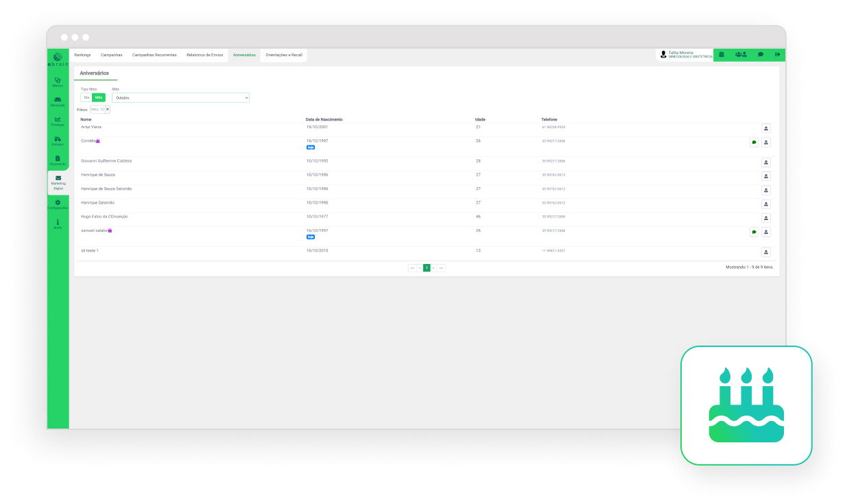Go to the Finanças sidebar module
Screen dimensions: 845x504
(x=58, y=121)
